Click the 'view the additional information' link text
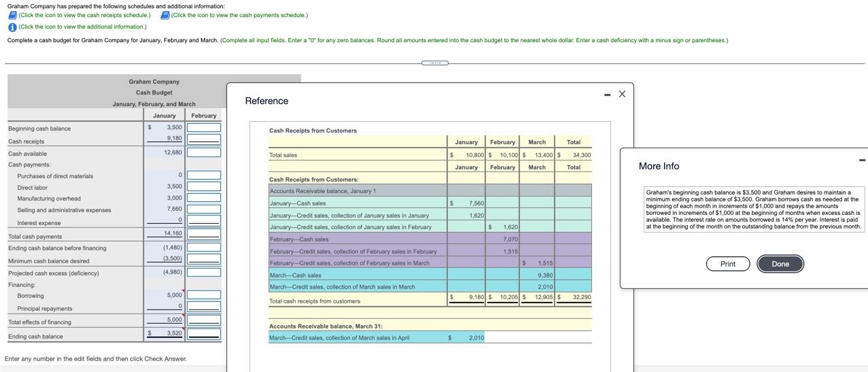Screen dimensions: 868x372 pyautogui.click(x=82, y=27)
